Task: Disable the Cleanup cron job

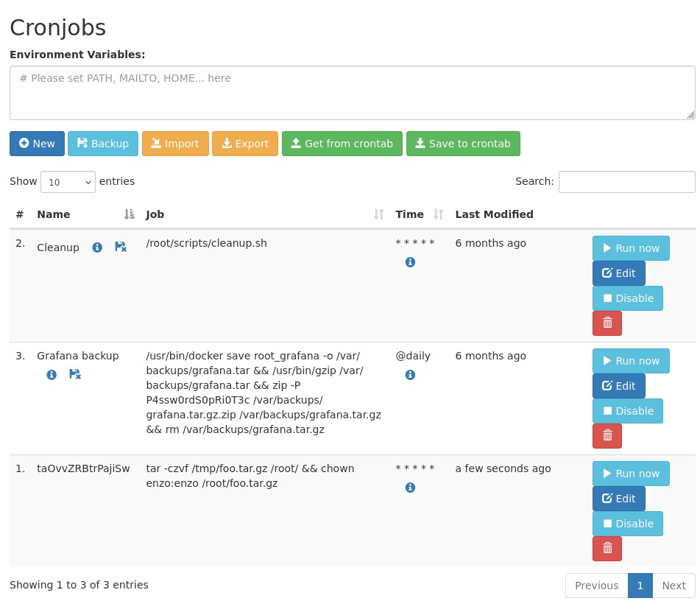Action: click(628, 298)
